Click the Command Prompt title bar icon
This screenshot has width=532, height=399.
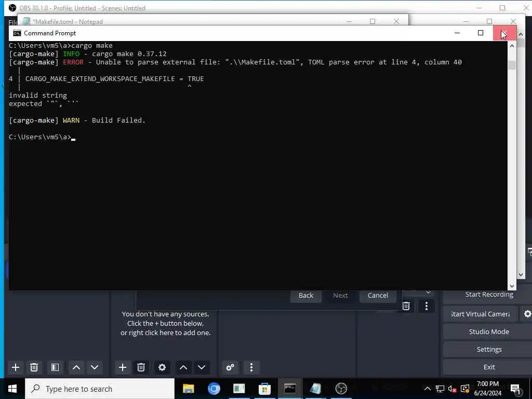tap(17, 33)
